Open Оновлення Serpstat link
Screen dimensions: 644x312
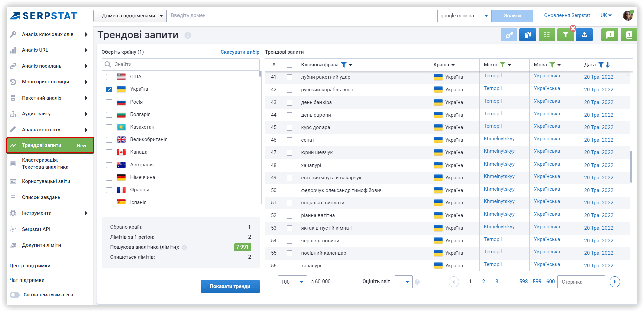point(567,15)
